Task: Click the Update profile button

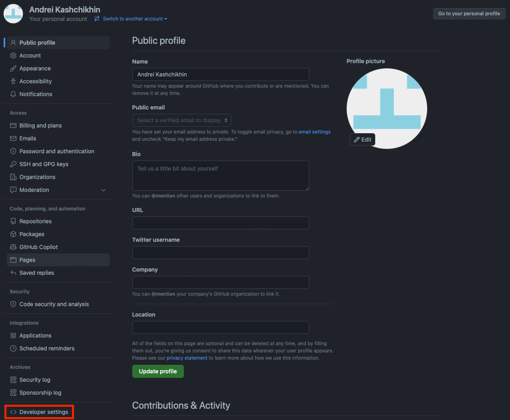Action: click(158, 371)
